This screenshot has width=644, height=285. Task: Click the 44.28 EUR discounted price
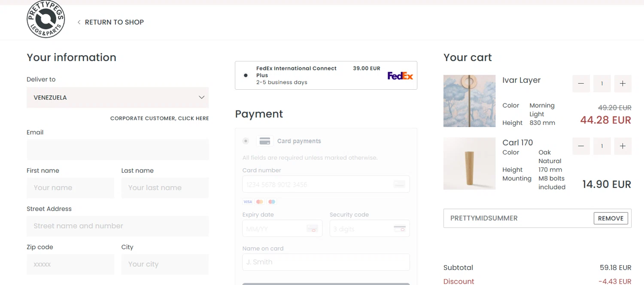tap(606, 120)
